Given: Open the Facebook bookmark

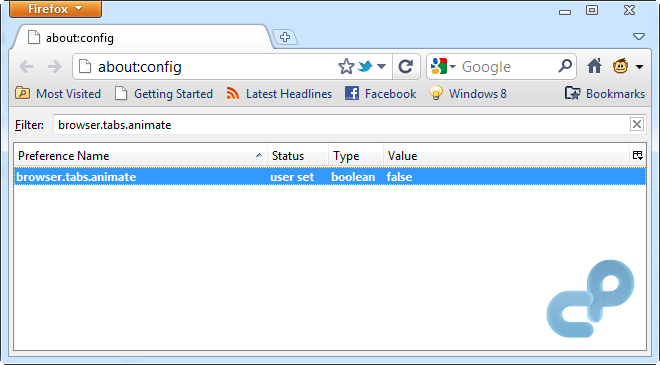Looking at the screenshot, I should coord(381,93).
